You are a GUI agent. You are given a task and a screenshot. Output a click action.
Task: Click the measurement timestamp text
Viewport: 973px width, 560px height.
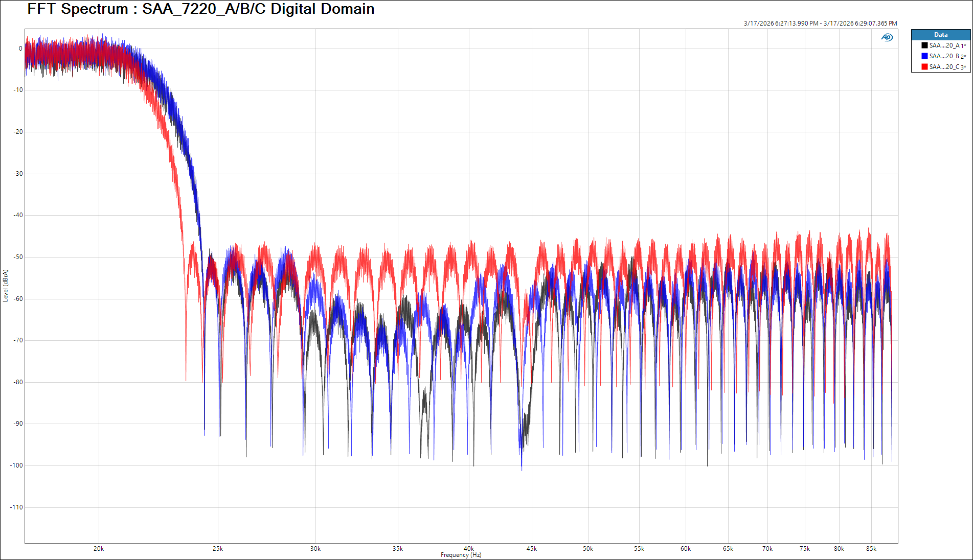pyautogui.click(x=820, y=24)
